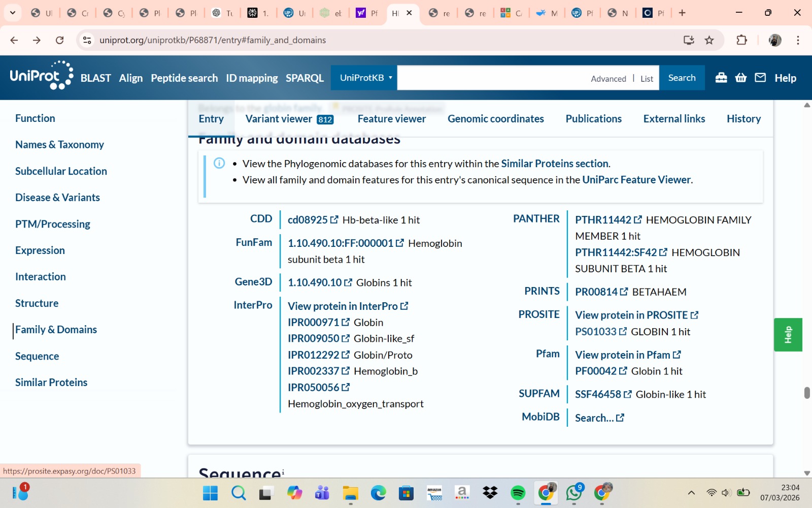Open the browser tab search chevron

pyautogui.click(x=13, y=13)
